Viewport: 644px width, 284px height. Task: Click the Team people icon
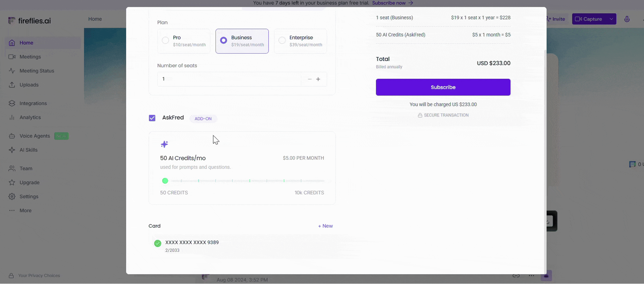pyautogui.click(x=12, y=169)
